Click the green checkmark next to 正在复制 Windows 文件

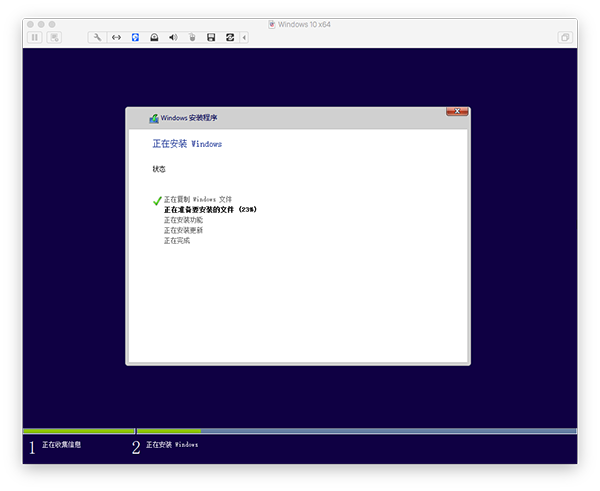click(157, 201)
